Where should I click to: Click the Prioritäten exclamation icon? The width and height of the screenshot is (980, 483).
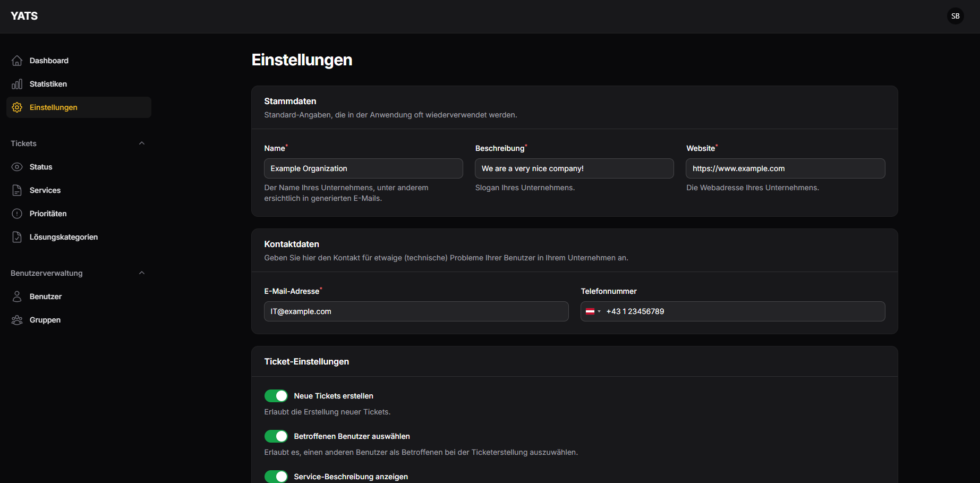[16, 213]
